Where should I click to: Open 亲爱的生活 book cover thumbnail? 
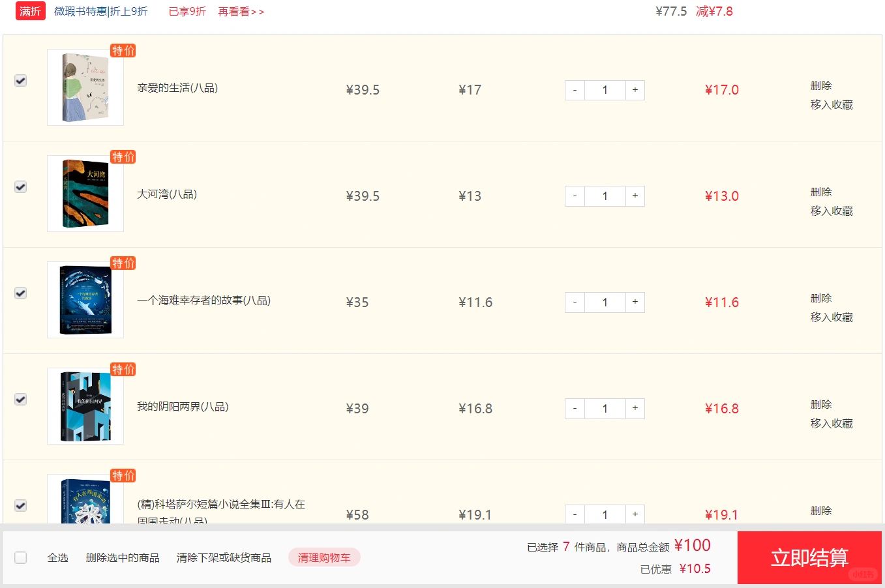click(85, 87)
